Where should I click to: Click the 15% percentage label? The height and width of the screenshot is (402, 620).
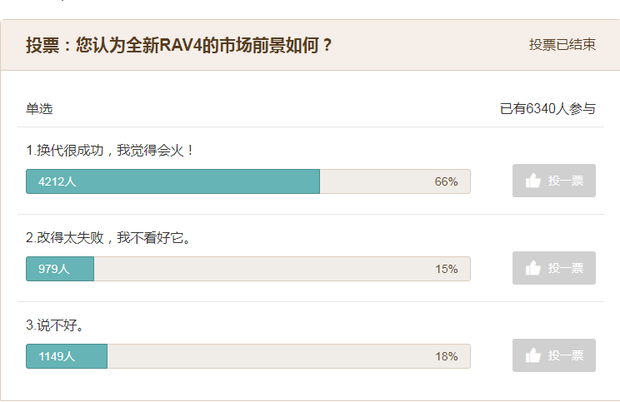pos(446,268)
